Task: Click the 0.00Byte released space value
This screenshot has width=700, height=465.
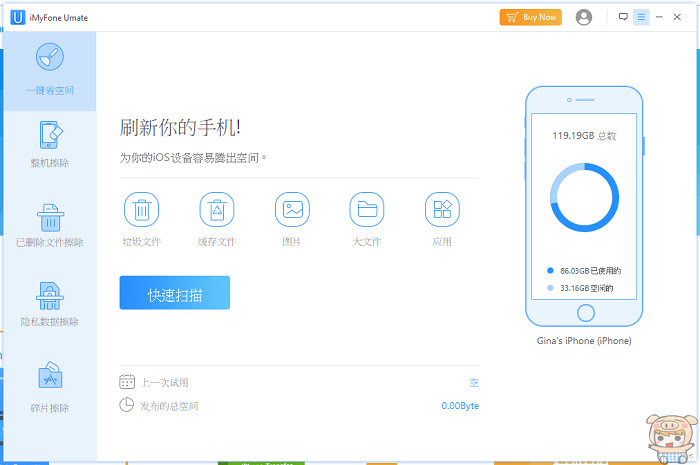Action: point(460,406)
